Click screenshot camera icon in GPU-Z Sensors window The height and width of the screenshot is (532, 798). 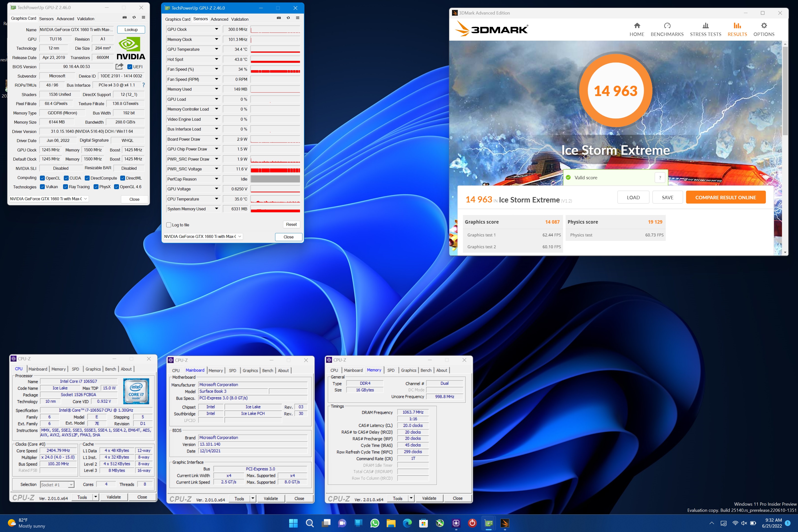pos(279,18)
